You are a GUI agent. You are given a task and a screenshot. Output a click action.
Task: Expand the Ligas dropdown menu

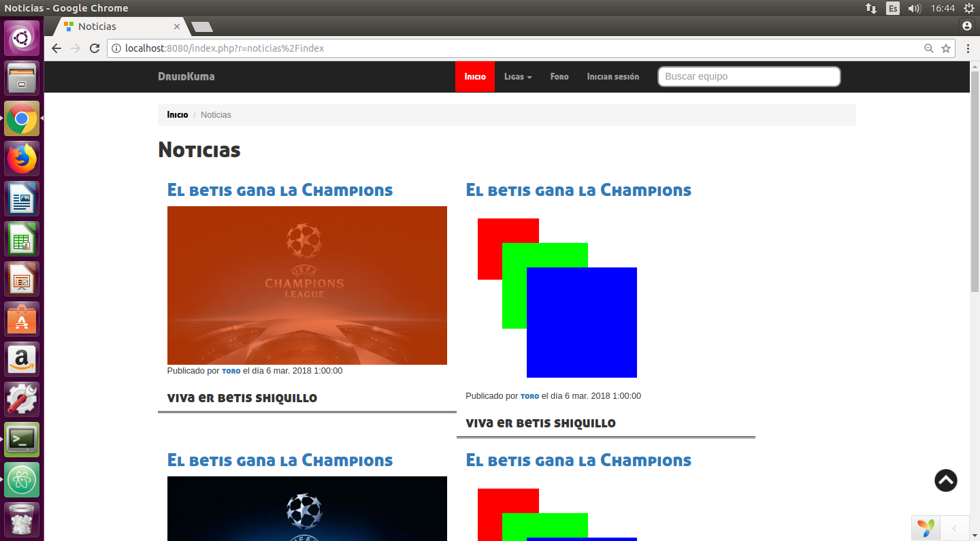coord(518,77)
